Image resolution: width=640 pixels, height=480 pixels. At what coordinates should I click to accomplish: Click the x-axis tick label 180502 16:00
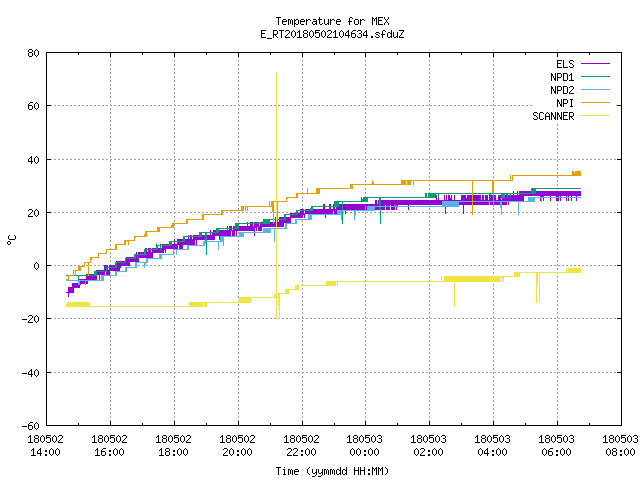[x=109, y=446]
